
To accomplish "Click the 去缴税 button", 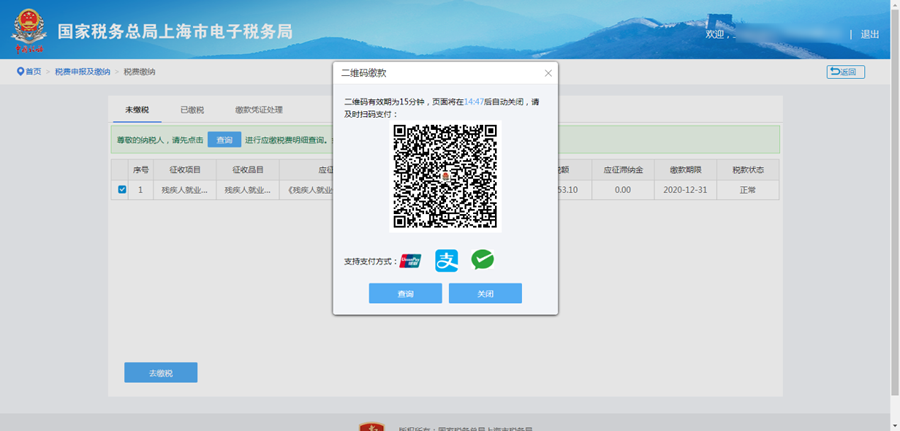I will point(161,373).
